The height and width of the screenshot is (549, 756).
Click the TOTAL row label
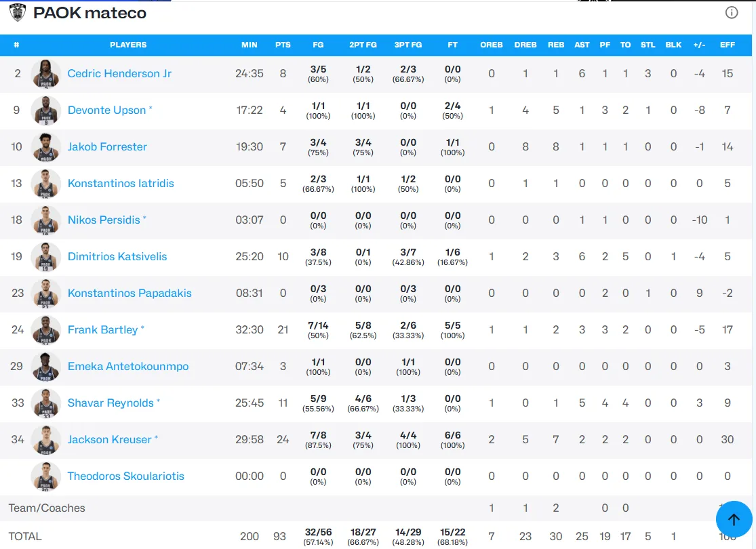click(x=25, y=537)
